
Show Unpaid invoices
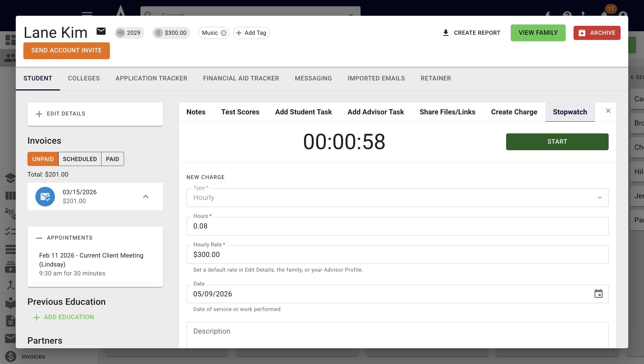coord(43,159)
